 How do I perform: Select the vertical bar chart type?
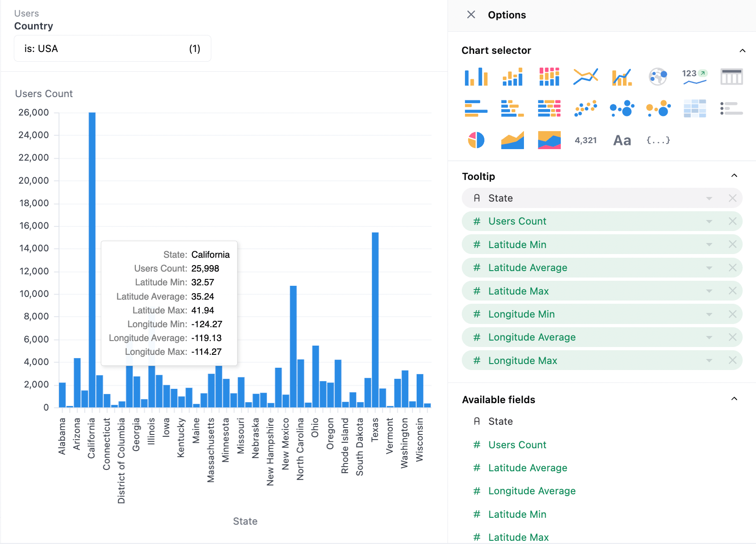coord(476,76)
